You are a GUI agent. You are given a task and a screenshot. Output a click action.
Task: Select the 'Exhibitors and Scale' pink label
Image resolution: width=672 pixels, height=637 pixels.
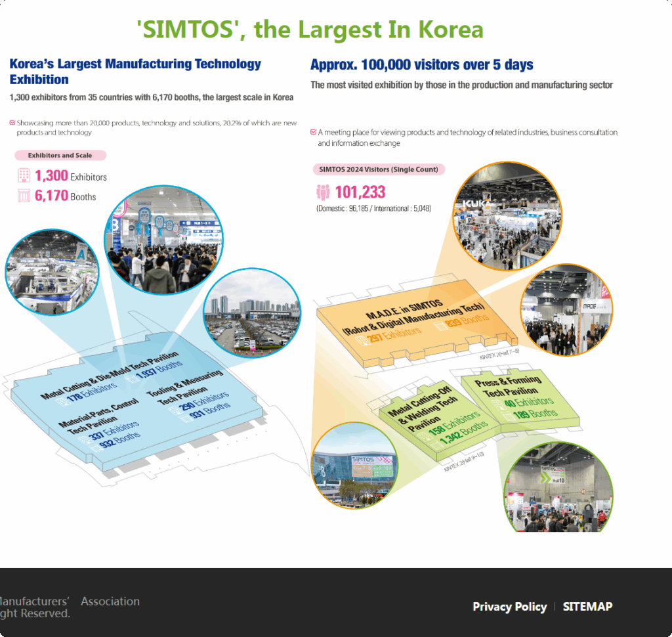click(60, 156)
